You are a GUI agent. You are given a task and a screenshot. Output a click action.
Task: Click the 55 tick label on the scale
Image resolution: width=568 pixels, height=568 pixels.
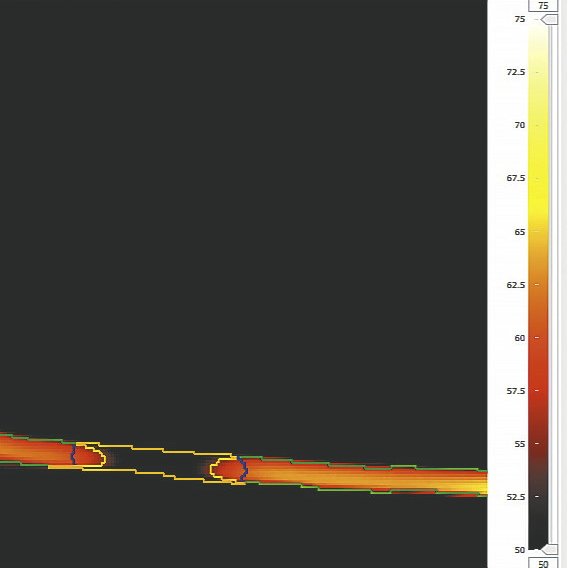click(x=519, y=444)
